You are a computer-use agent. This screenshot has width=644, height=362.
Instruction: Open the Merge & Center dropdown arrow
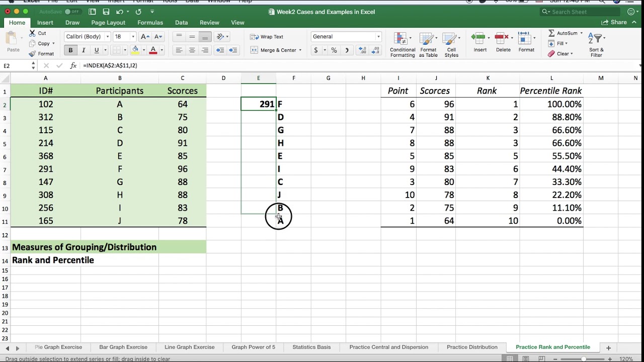[x=300, y=50]
